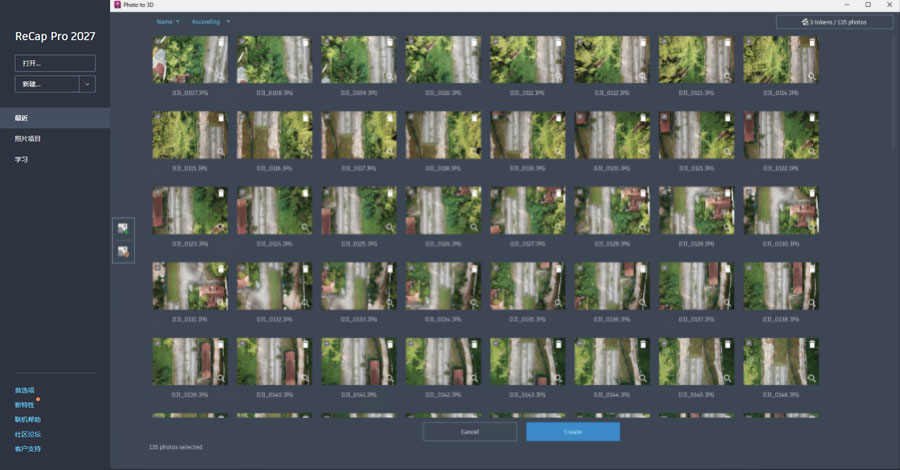Click the blue Create button
The width and height of the screenshot is (900, 470).
pos(573,432)
